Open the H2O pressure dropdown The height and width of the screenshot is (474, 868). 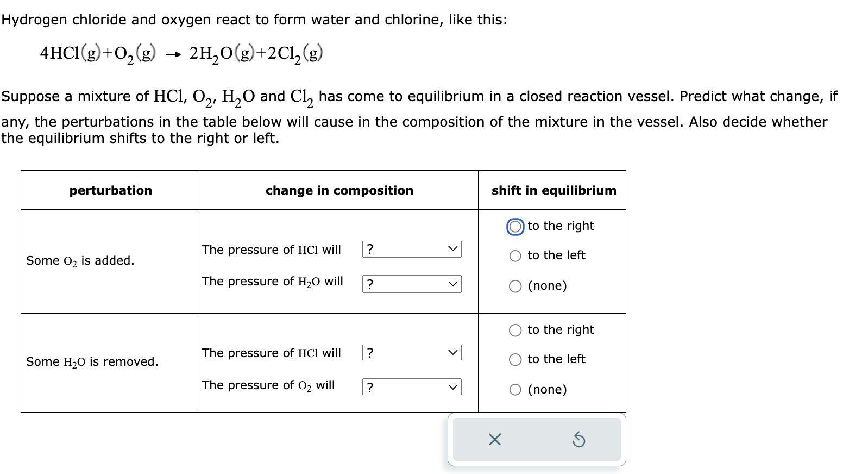411,284
